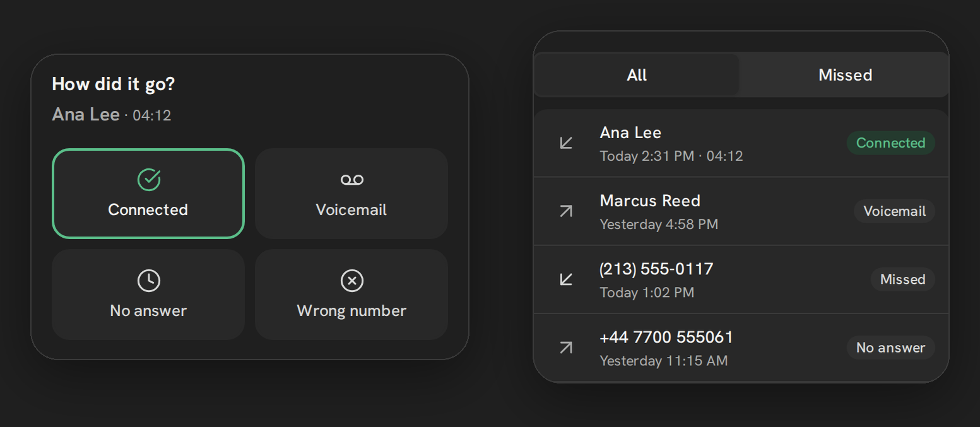Viewport: 980px width, 427px height.
Task: Open the +44 7700 555061 call entry
Action: pos(741,348)
